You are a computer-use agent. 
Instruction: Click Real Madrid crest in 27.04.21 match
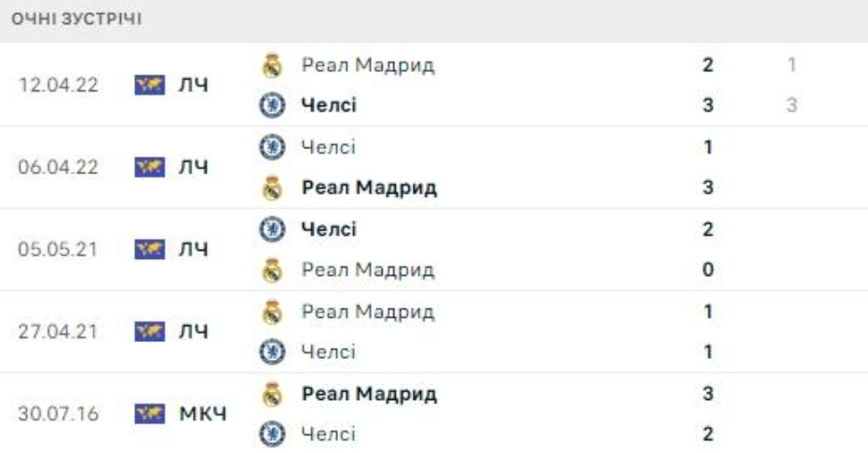[271, 311]
